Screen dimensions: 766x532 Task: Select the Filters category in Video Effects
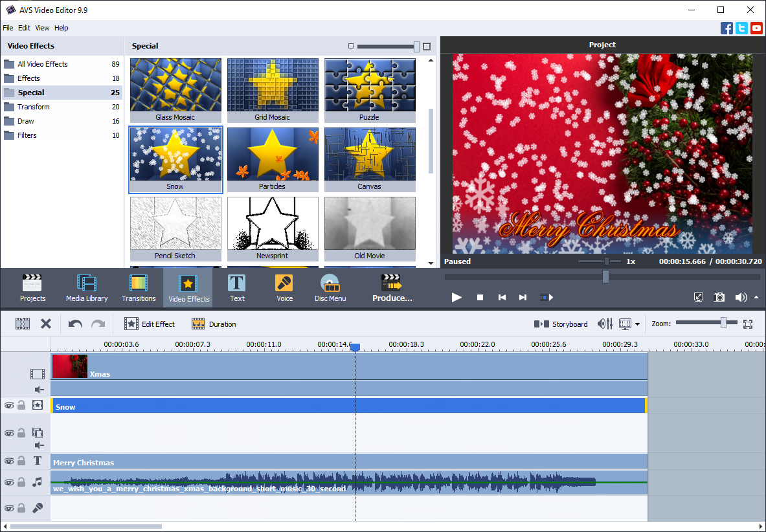click(x=27, y=135)
